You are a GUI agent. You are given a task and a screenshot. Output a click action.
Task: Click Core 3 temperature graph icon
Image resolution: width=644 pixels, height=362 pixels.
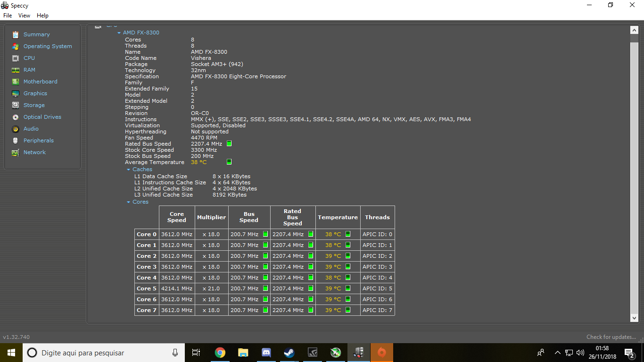tap(348, 266)
